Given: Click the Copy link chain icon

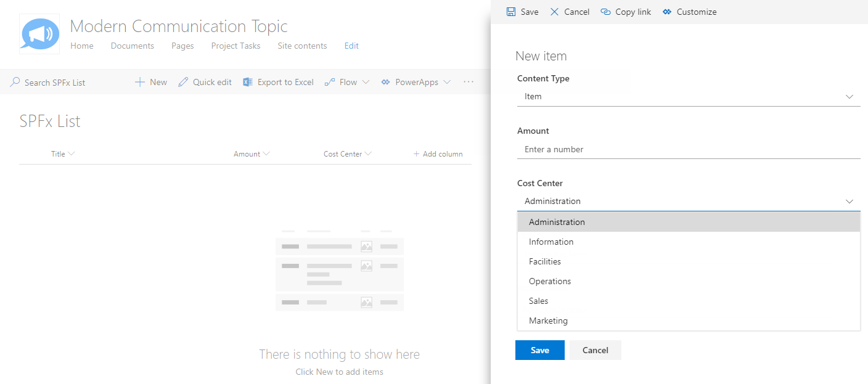Looking at the screenshot, I should (x=605, y=12).
